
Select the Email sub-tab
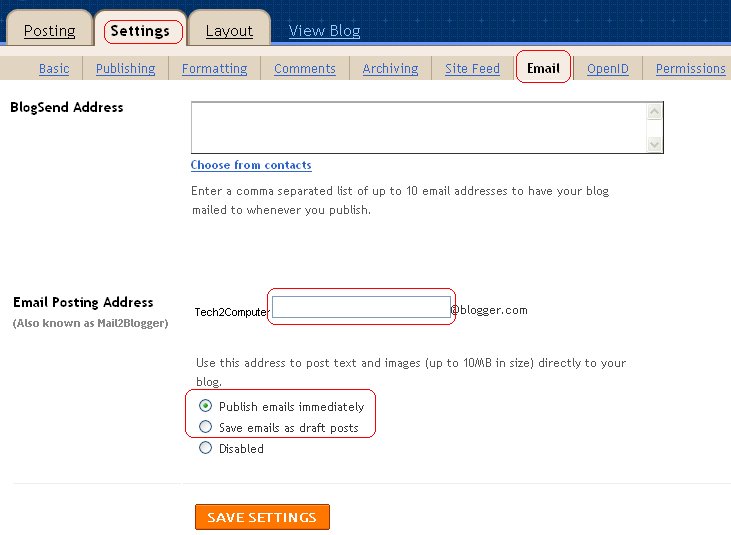tap(543, 69)
